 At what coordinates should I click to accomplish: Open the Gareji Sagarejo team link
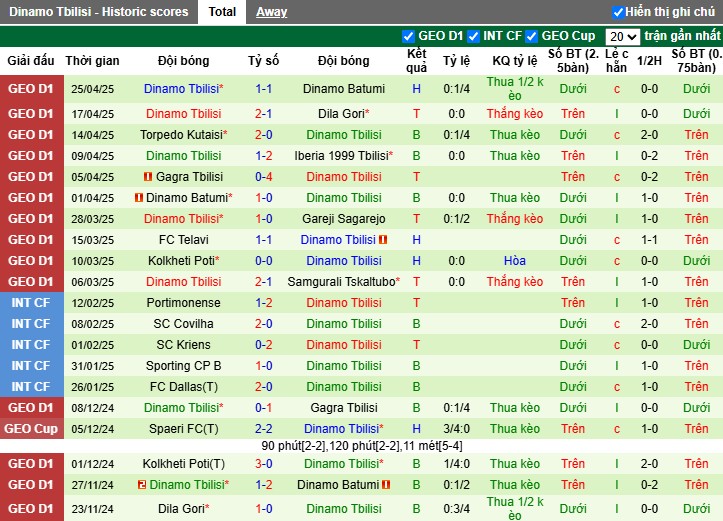pyautogui.click(x=344, y=219)
